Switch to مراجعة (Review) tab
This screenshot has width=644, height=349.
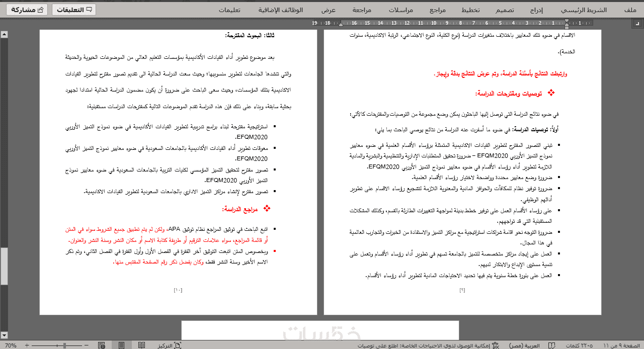point(362,10)
